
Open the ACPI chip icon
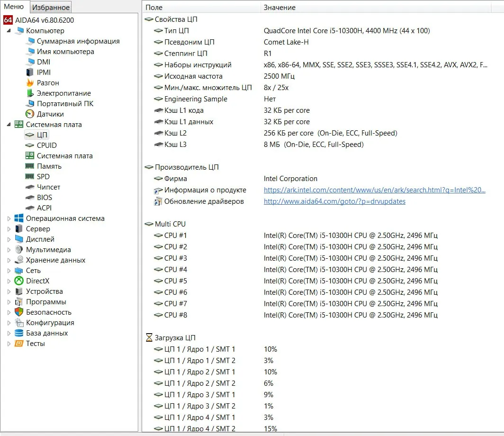coord(29,208)
